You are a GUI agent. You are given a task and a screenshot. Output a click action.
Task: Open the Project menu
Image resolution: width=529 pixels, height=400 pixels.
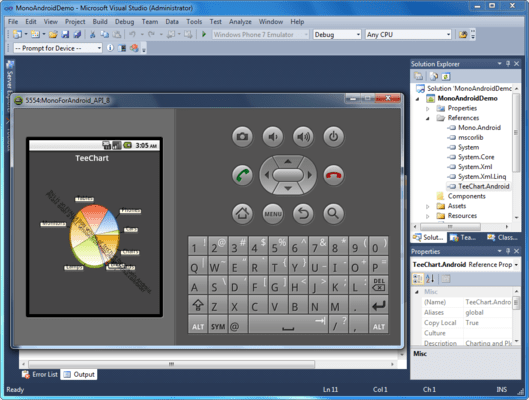point(75,22)
